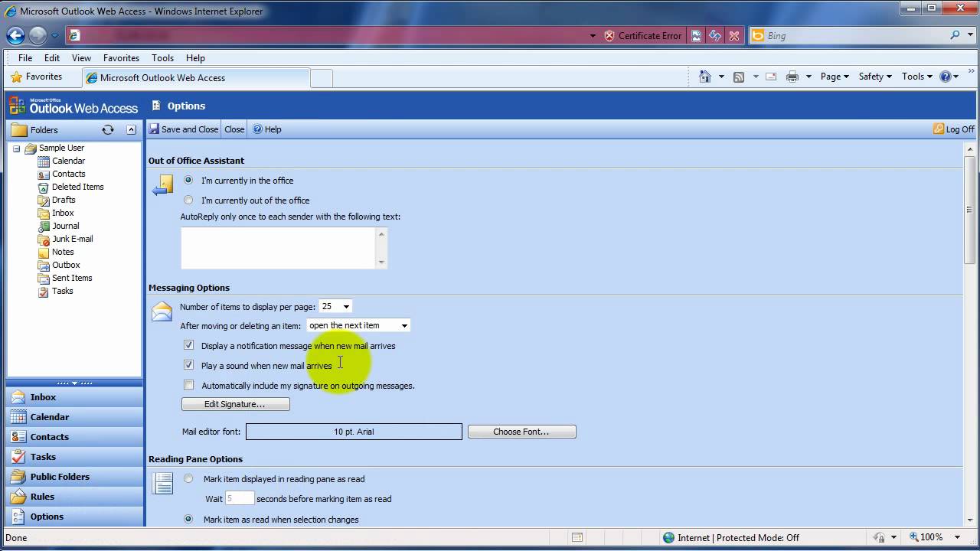Click the seconds before marking field
Viewport: 980px width, 551px height.
(x=239, y=498)
